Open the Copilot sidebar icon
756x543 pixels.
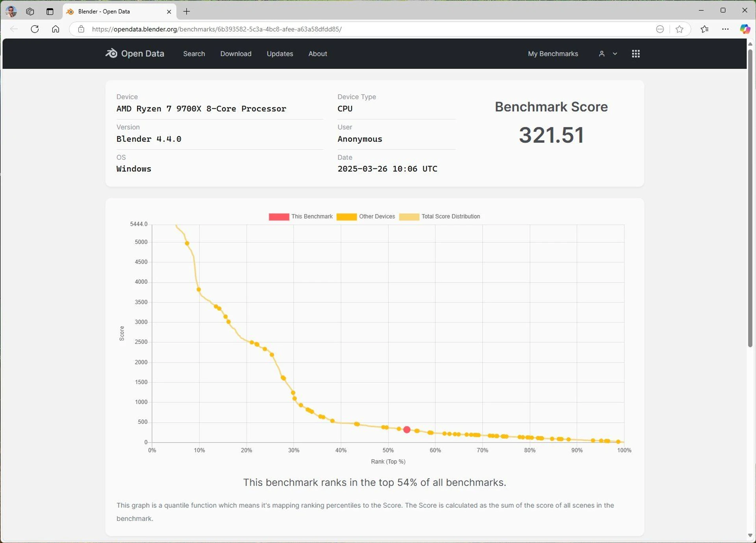point(745,29)
